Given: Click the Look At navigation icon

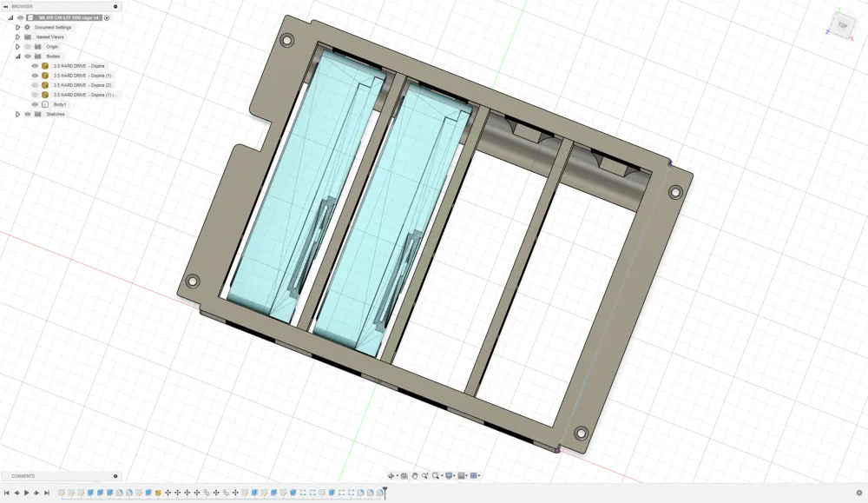Looking at the screenshot, I should coord(404,475).
